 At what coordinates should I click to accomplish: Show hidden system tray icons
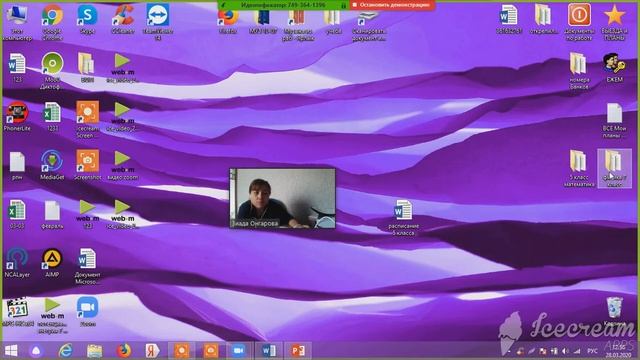click(x=509, y=351)
